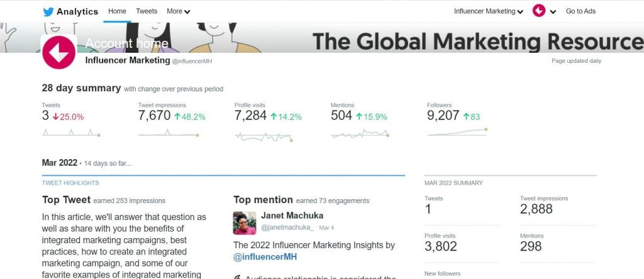Screen dimensions: 644x279
Task: Click the Mentions sparkline graph
Action: 360,133
